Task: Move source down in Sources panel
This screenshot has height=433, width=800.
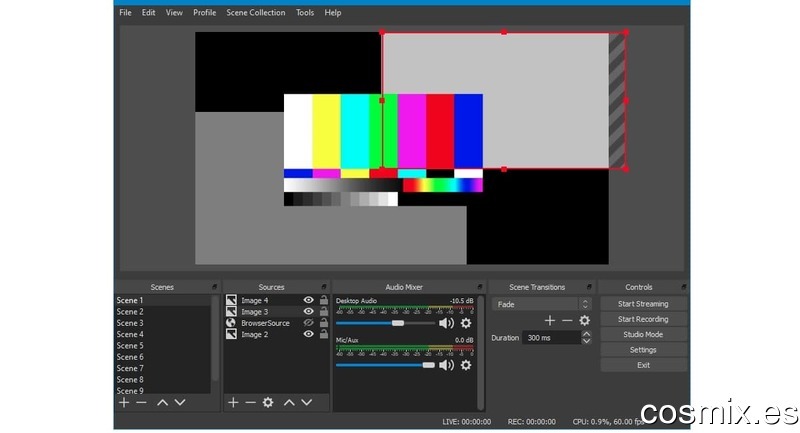Action: click(307, 402)
